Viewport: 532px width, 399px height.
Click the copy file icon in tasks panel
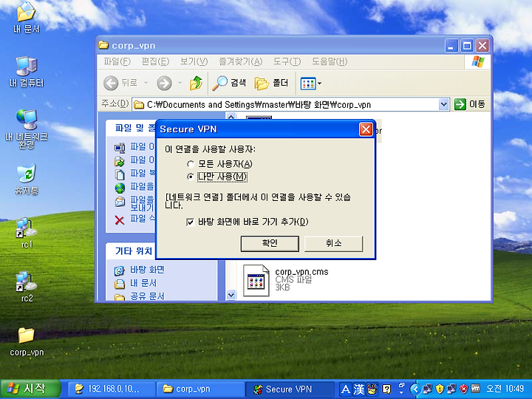[x=120, y=174]
